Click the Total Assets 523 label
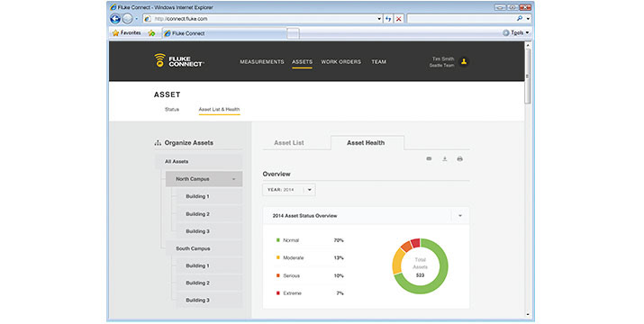The height and width of the screenshot is (324, 644). (420, 267)
